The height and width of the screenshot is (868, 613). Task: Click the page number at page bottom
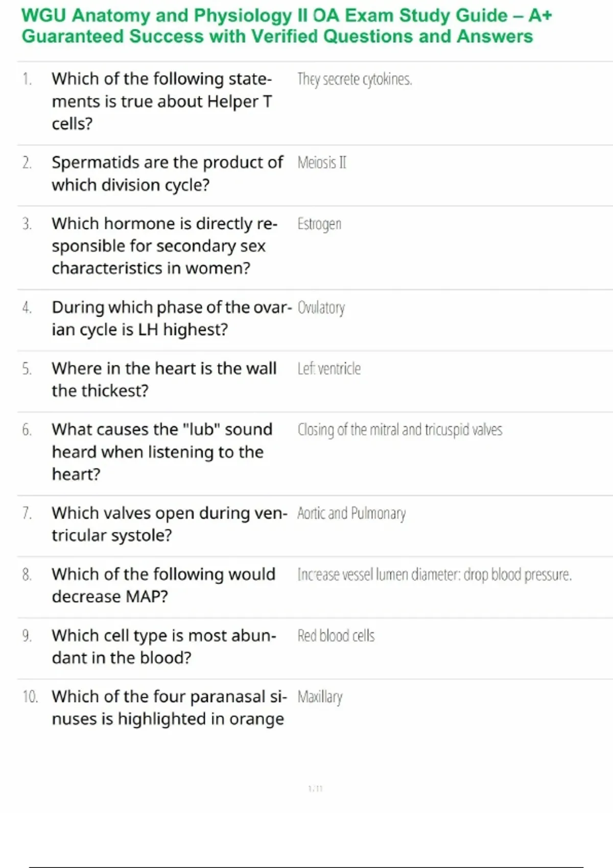(315, 789)
